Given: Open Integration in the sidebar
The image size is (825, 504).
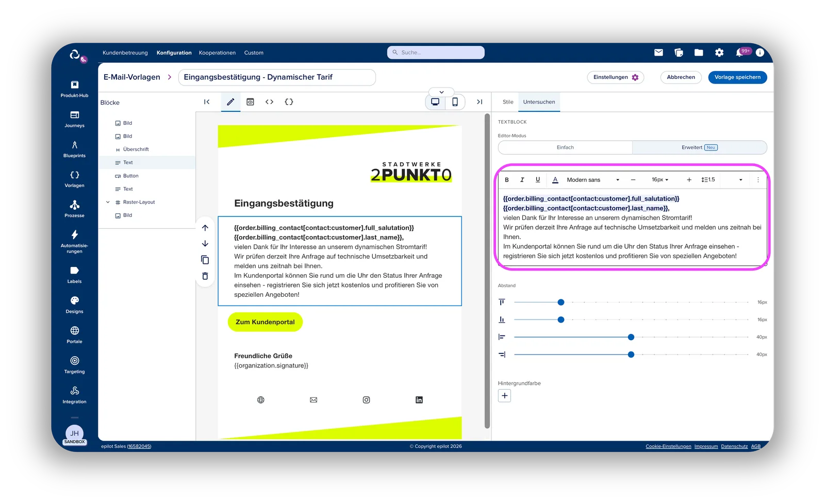Looking at the screenshot, I should point(74,395).
